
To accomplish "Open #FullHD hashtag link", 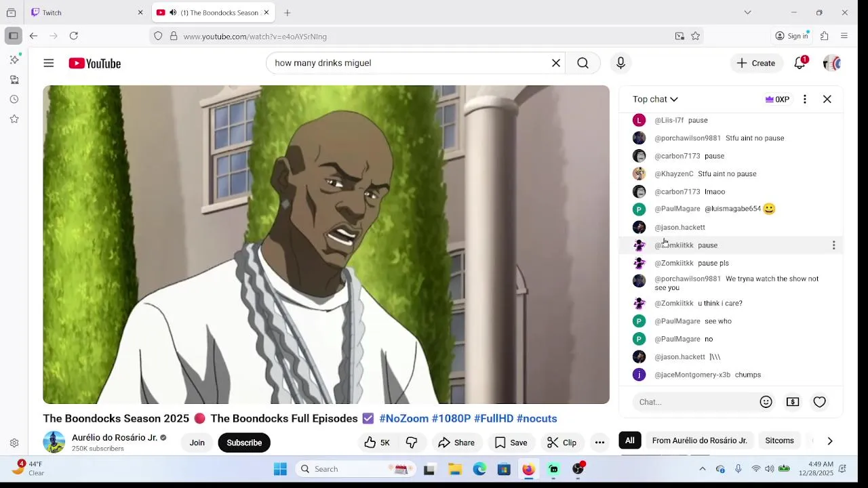I will click(494, 419).
